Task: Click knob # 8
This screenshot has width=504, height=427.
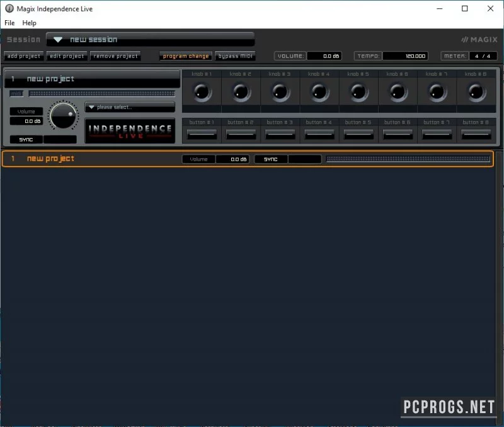Action: click(x=476, y=91)
